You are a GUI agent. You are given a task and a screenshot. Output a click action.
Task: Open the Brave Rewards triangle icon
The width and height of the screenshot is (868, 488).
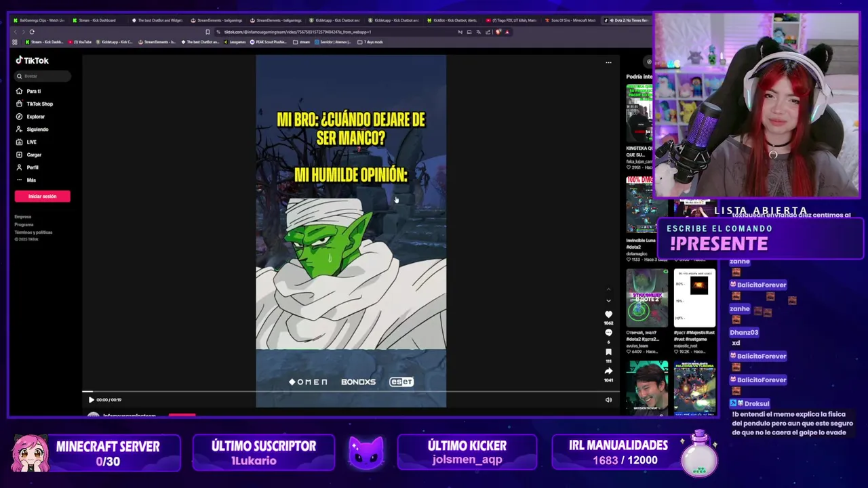(x=507, y=32)
